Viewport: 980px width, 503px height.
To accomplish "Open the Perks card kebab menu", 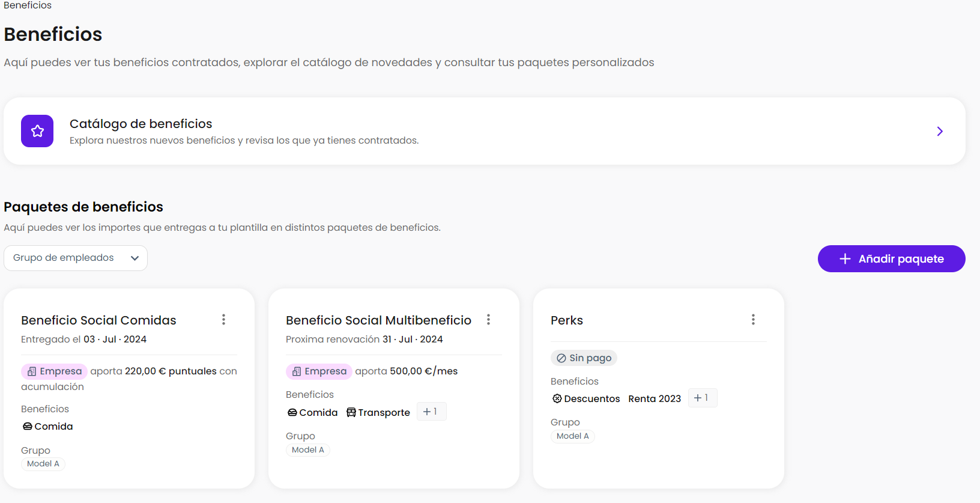I will [x=753, y=320].
